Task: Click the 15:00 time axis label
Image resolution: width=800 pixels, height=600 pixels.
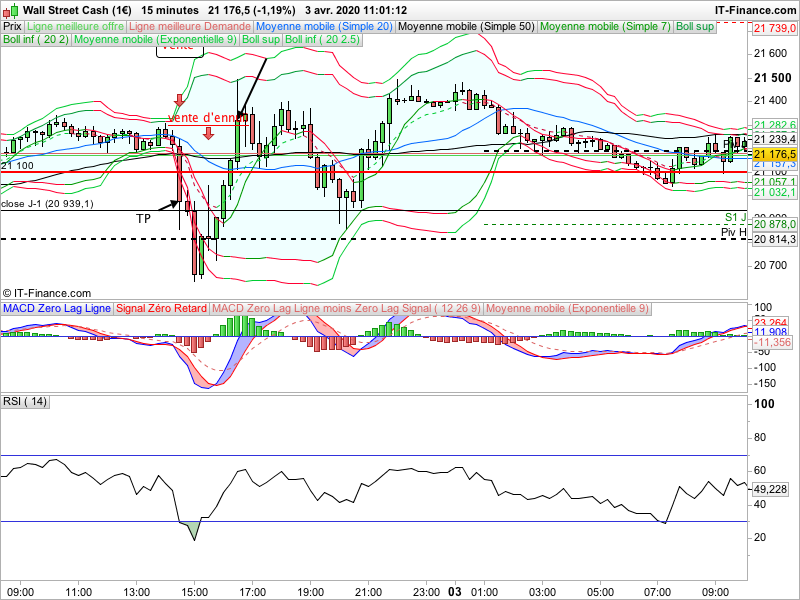Action: [195, 592]
